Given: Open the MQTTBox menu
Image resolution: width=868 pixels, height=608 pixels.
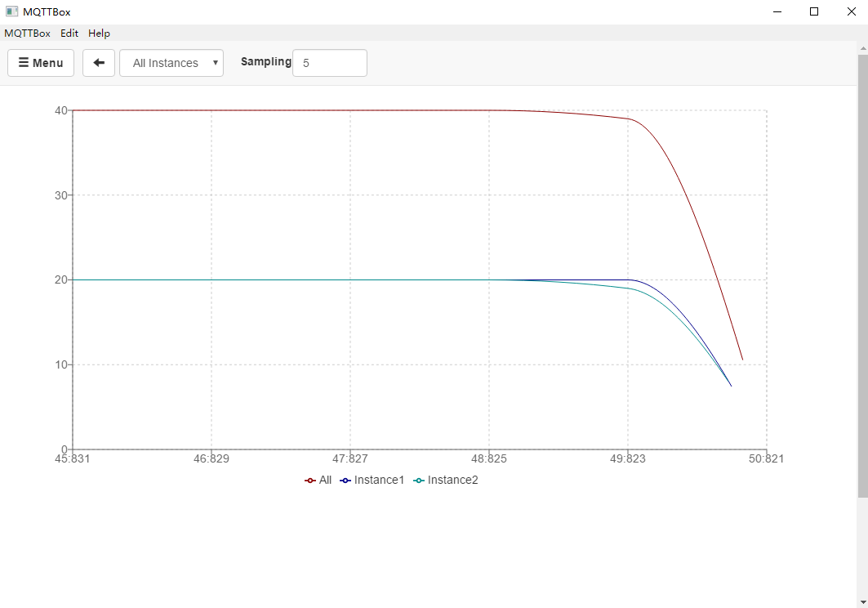Looking at the screenshot, I should [27, 34].
